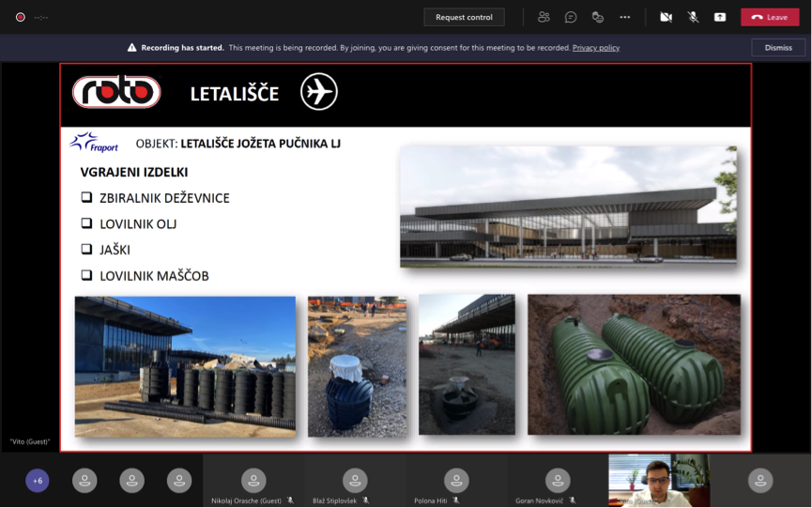
Task: Click the shared slide with Letališče title
Action: point(406,257)
